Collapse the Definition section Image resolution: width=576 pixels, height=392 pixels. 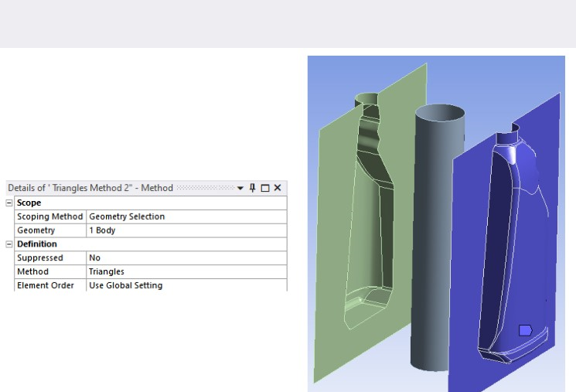(x=9, y=244)
